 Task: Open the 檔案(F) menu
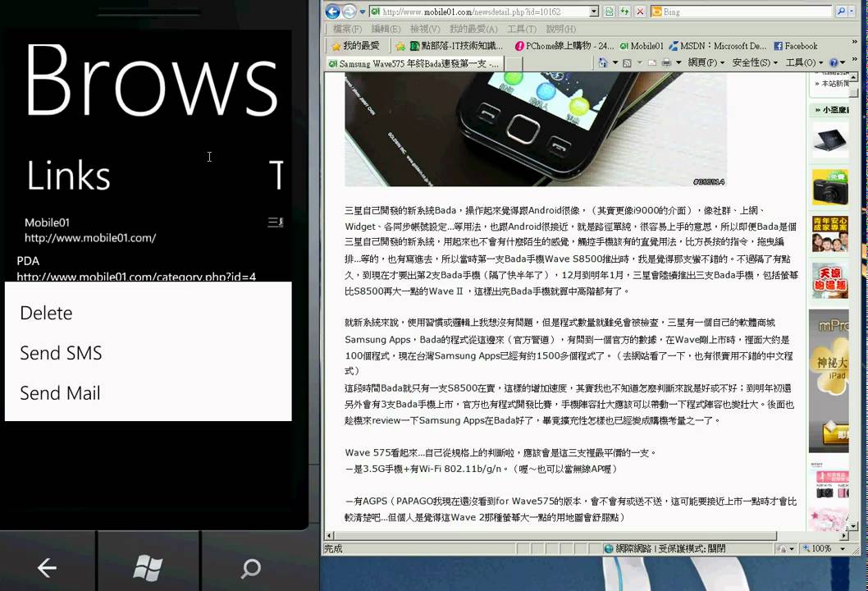click(x=347, y=29)
